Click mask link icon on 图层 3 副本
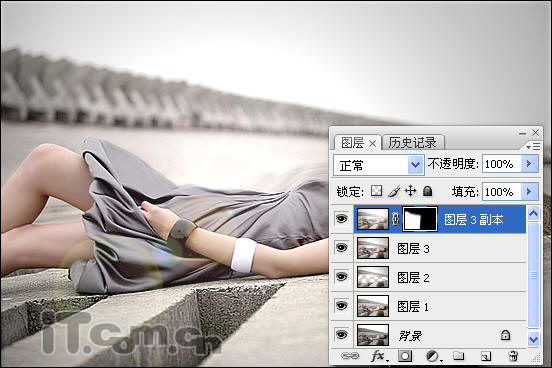Viewport: 552px width, 368px height. point(396,219)
